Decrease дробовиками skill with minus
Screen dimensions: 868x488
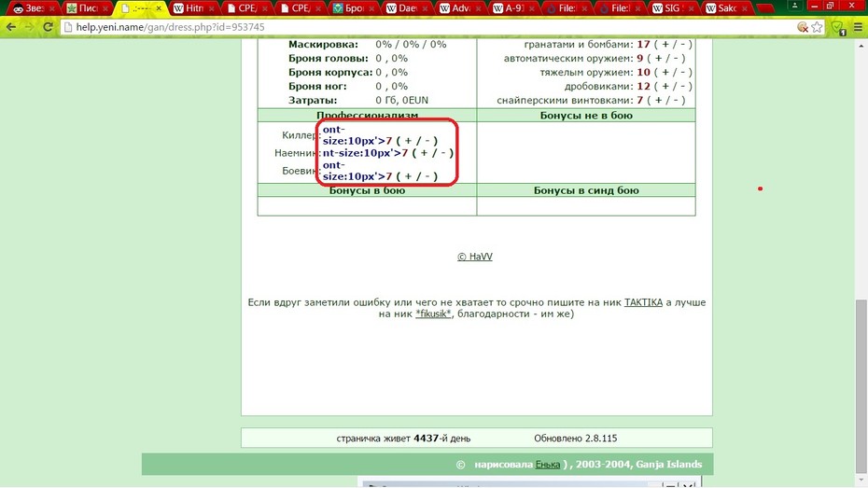(x=682, y=87)
